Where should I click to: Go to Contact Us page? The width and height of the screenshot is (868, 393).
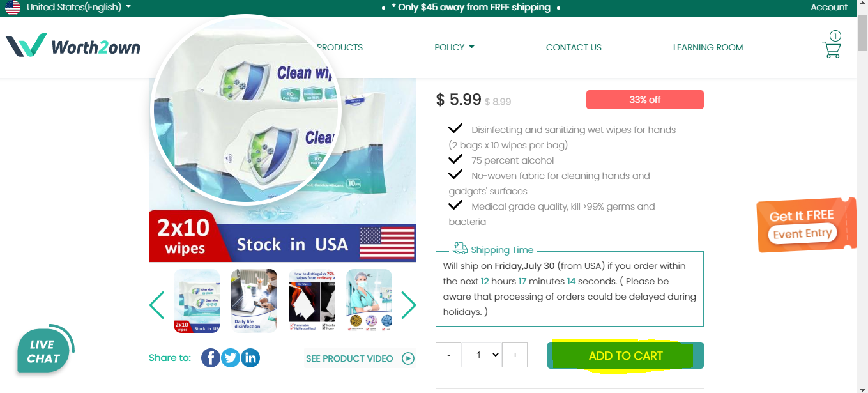(x=574, y=47)
